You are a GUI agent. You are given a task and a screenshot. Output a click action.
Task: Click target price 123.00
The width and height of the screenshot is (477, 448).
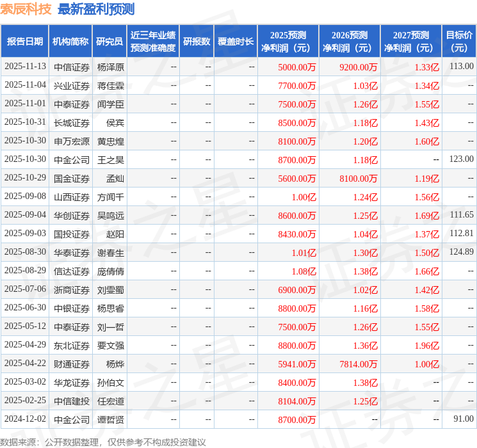point(462,159)
